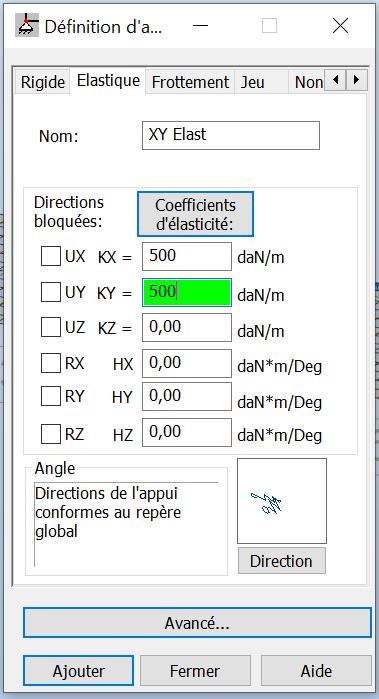The image size is (379, 699).
Task: Click the support definition icon in title bar
Action: pyautogui.click(x=27, y=26)
